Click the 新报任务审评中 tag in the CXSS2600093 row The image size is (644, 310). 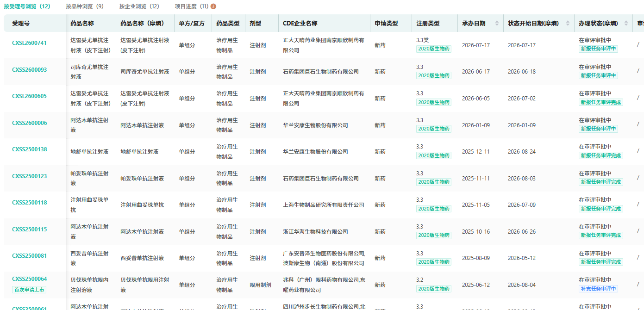pyautogui.click(x=599, y=75)
